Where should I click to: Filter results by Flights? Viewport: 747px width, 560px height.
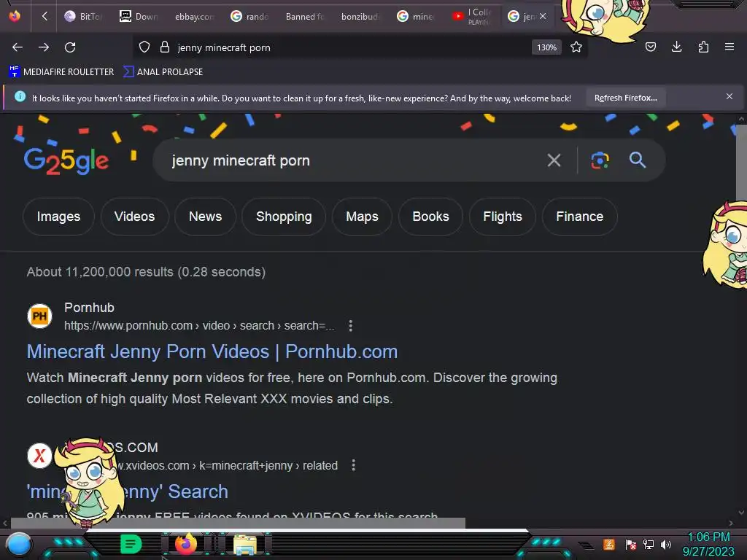503,217
